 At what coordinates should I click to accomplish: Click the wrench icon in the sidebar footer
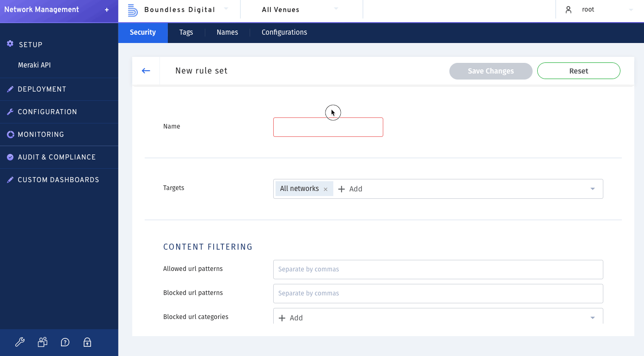pos(20,342)
